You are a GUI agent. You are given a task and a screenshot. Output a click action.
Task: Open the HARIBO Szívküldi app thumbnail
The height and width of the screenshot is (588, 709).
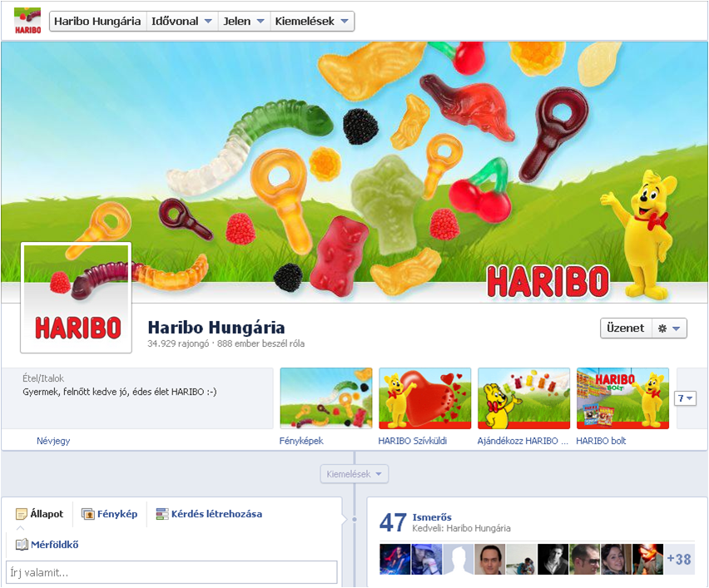(425, 398)
